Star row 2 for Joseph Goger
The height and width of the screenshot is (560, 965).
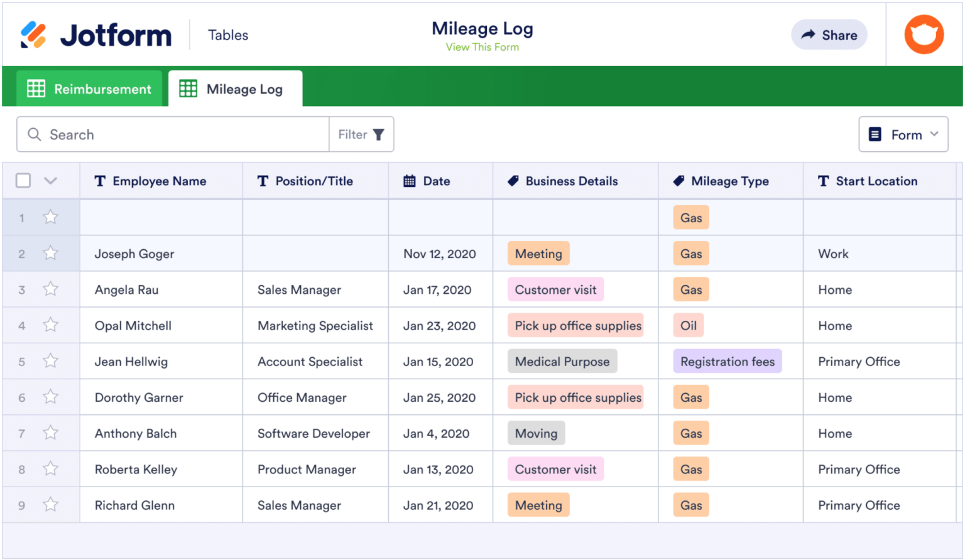point(50,253)
